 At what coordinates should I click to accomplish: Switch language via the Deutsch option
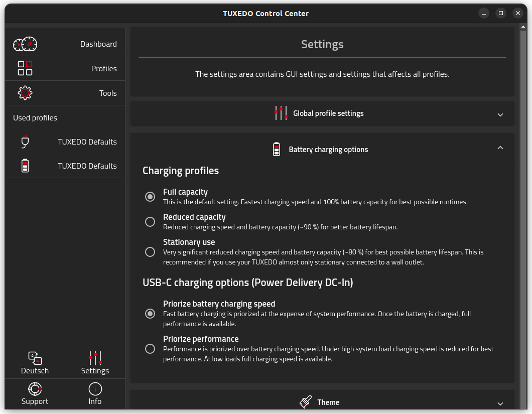(35, 363)
